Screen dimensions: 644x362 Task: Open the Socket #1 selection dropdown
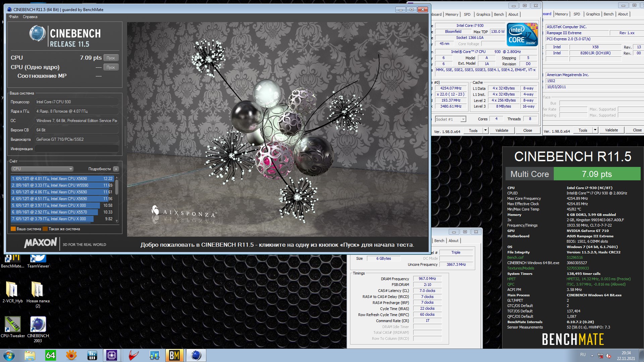pos(450,119)
